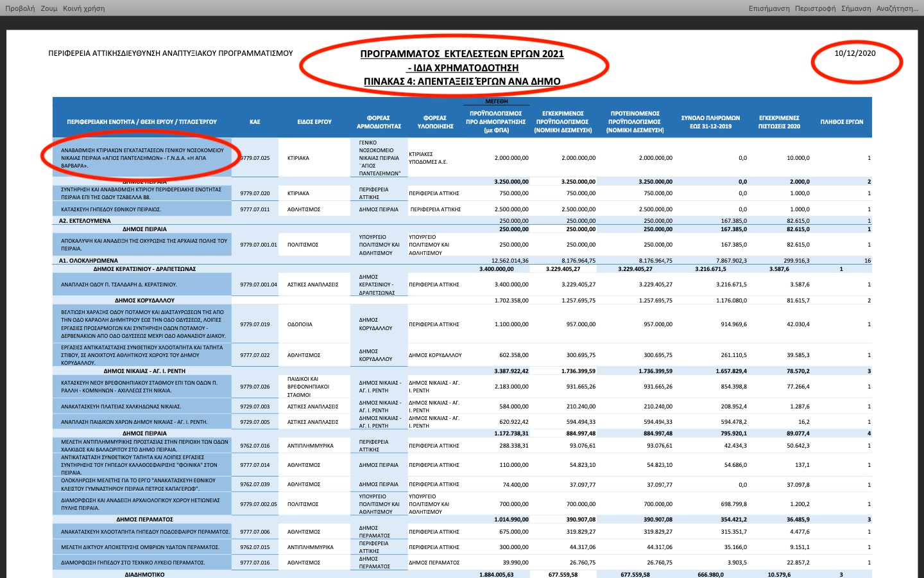The width and height of the screenshot is (924, 578).
Task: Click the ΔΗΜΟΣ ΚΟΡΥΔΑΛΛΟΥ subtotal row label
Action: [144, 301]
